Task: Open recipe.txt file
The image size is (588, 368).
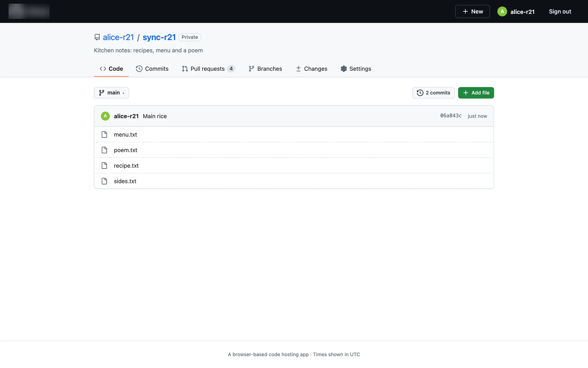Action: tap(126, 166)
